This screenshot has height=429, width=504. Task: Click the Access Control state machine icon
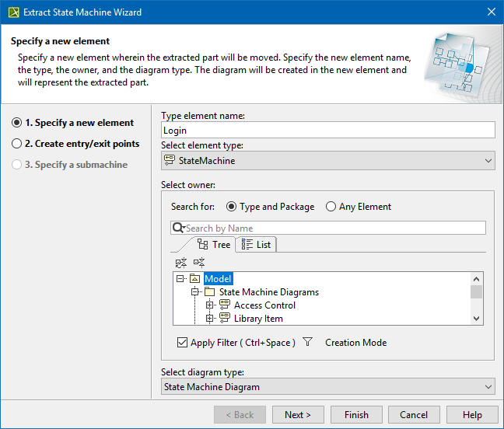[x=224, y=305]
